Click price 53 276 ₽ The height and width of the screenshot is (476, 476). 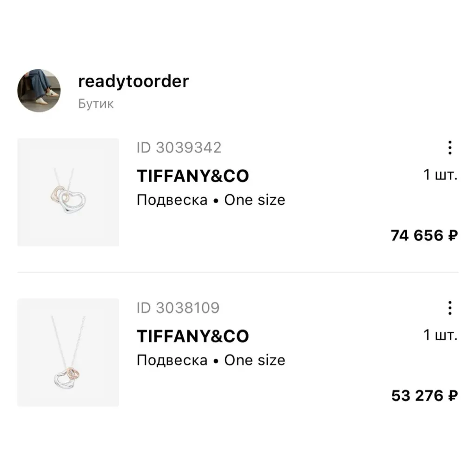[424, 396]
